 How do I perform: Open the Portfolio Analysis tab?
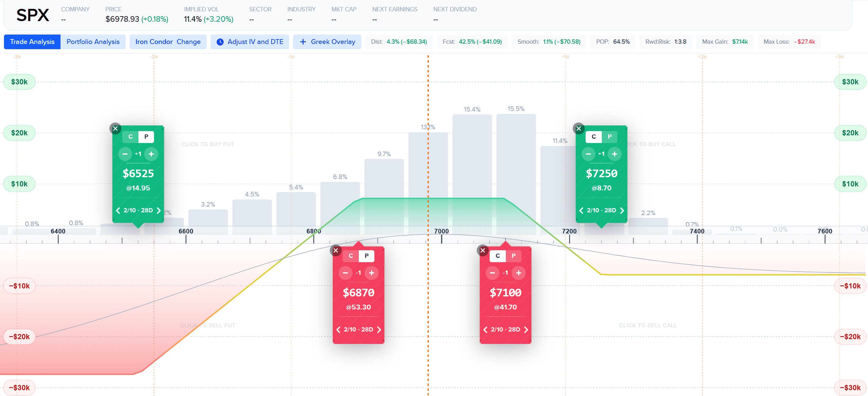pyautogui.click(x=93, y=42)
